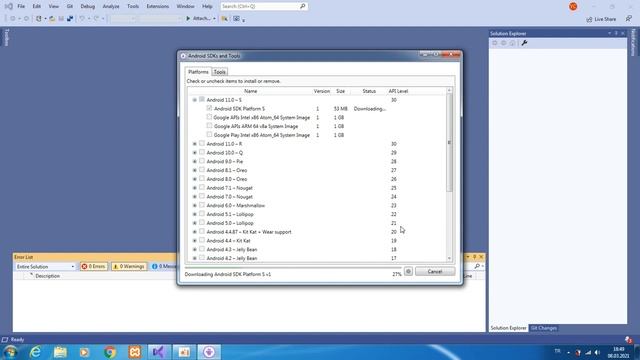Click the Cancel button in Android SDKs dialog
This screenshot has width=640, height=360.
pos(435,271)
